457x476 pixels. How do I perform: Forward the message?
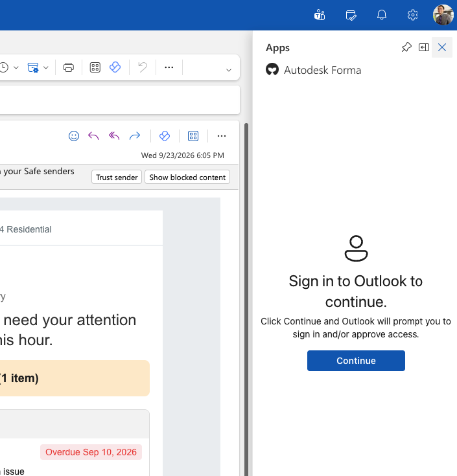(x=135, y=136)
